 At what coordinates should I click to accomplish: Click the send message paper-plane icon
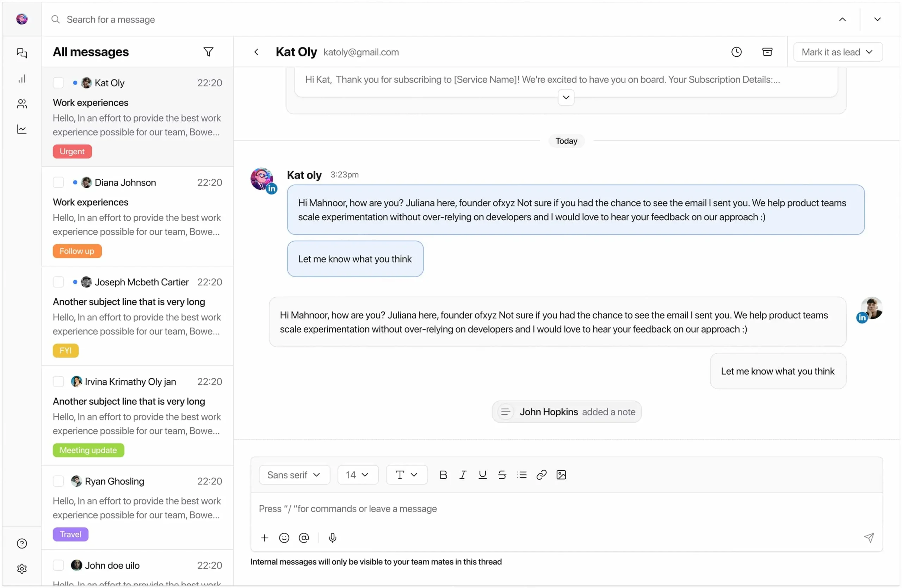(869, 538)
